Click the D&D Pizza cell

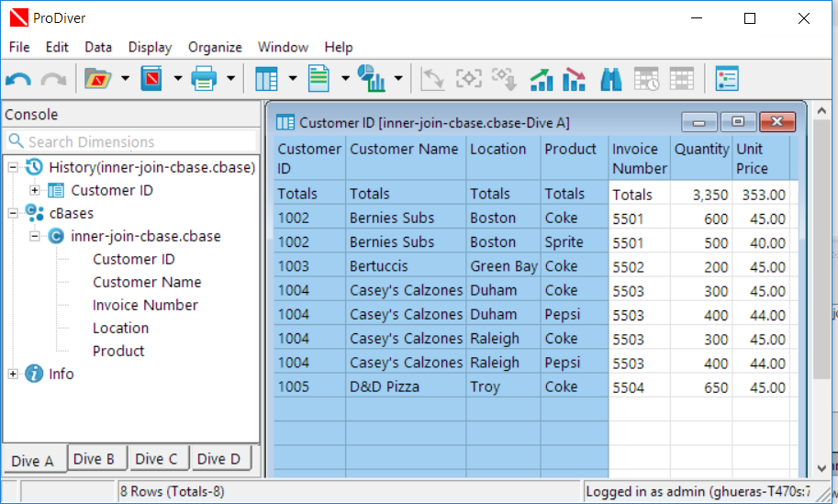406,386
